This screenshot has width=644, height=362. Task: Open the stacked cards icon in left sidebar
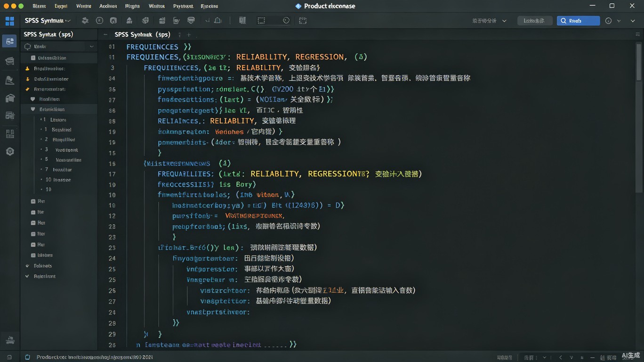click(x=9, y=61)
